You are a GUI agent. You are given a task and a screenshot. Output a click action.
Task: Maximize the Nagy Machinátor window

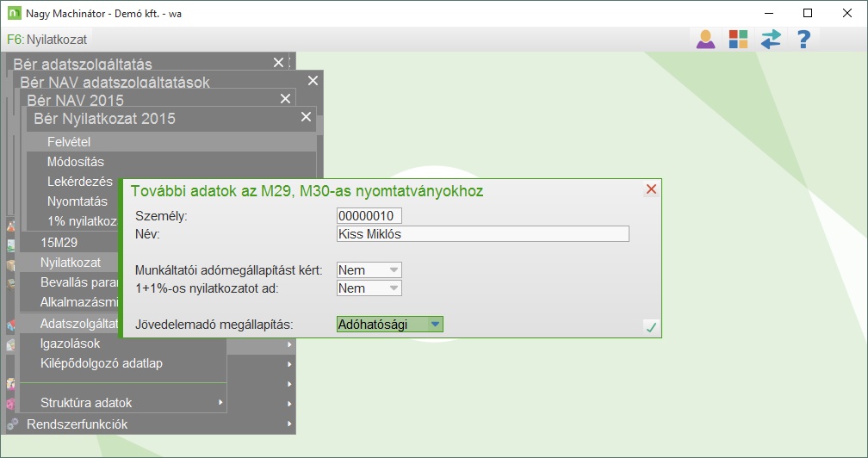point(808,13)
